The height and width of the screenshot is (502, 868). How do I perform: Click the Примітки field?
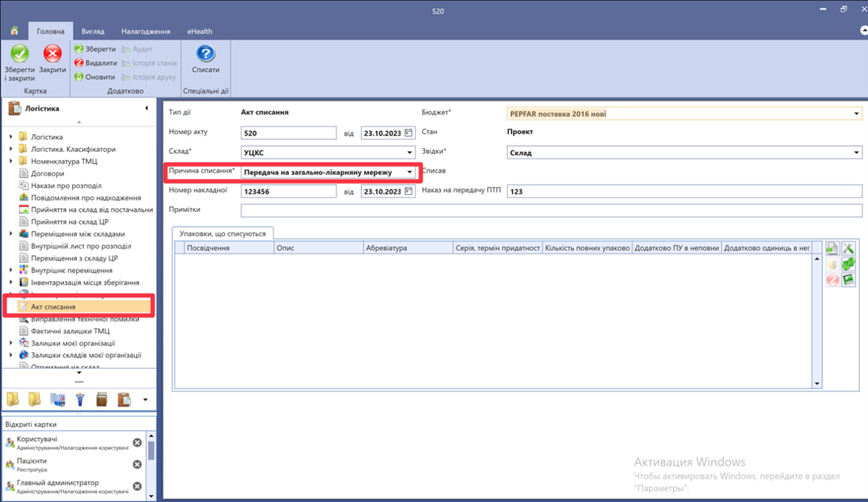551,210
